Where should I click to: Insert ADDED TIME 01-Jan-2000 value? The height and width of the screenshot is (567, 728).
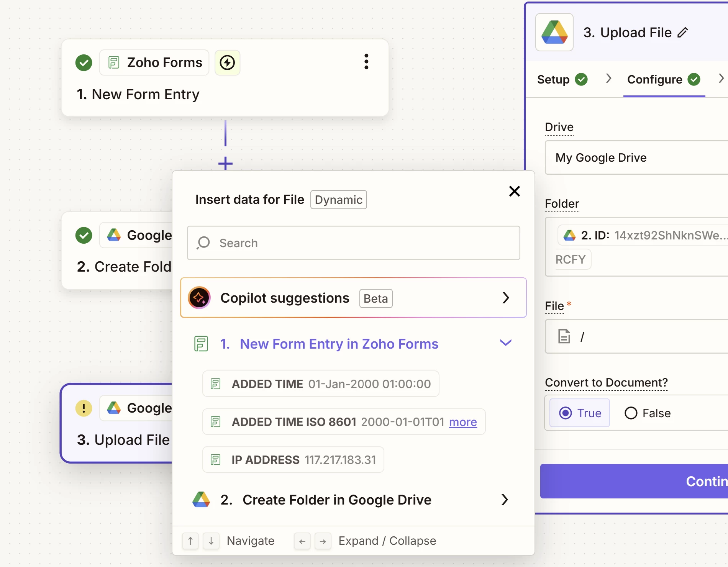[x=321, y=383]
